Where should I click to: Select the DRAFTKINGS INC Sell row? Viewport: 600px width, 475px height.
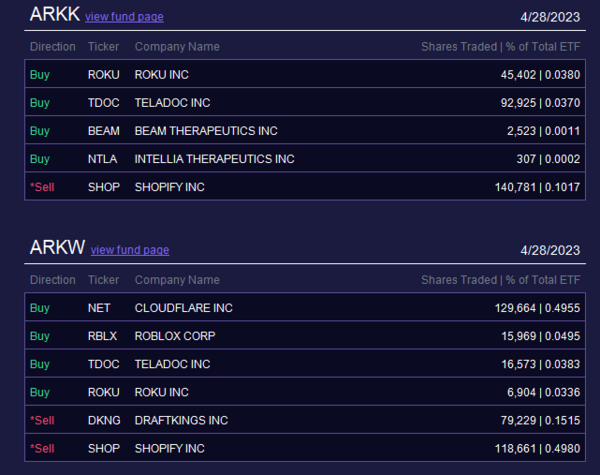pyautogui.click(x=305, y=420)
